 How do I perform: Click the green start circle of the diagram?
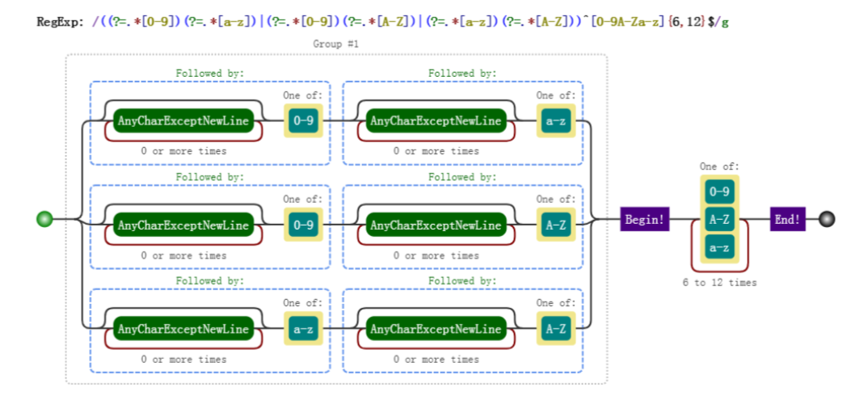[x=44, y=219]
